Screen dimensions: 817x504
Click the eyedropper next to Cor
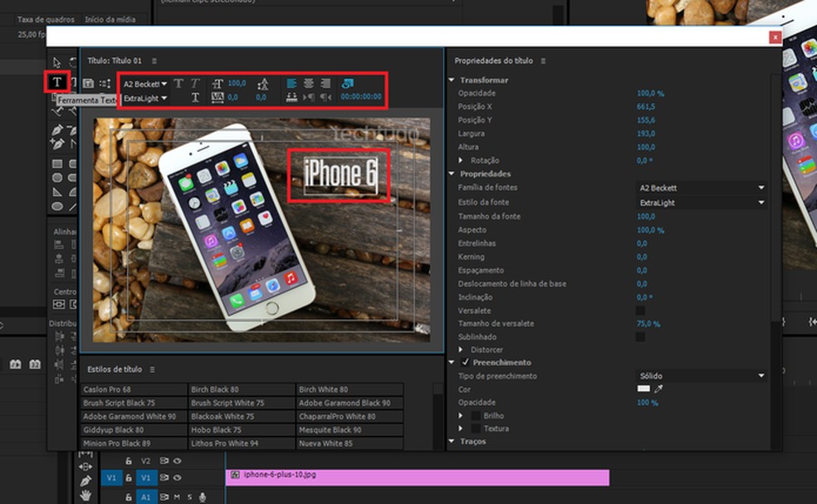tap(659, 389)
